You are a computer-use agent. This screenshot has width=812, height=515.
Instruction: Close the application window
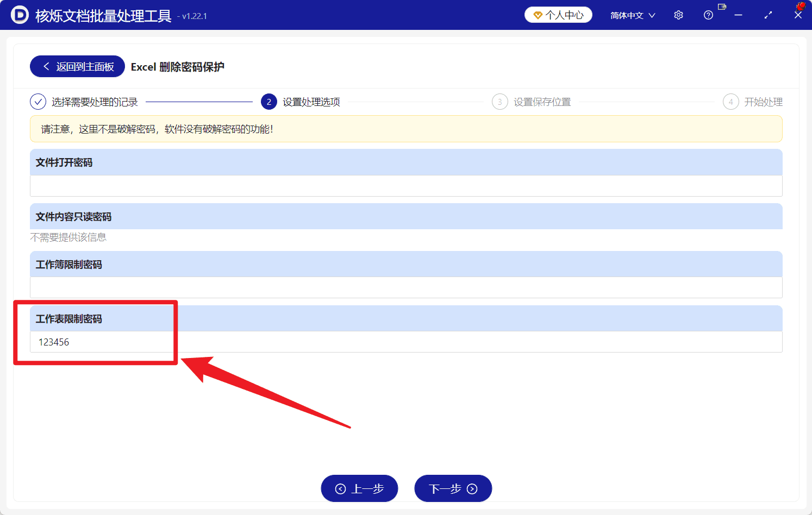(x=798, y=15)
